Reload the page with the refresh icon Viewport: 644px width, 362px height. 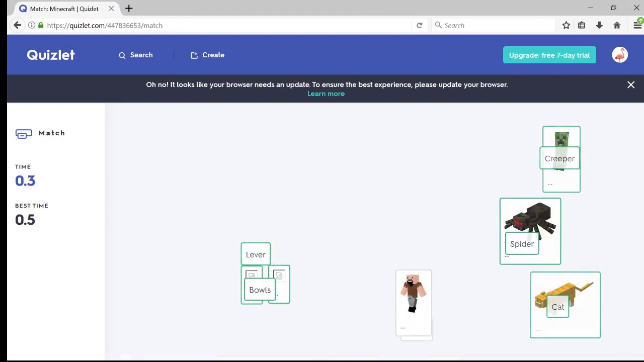coord(419,25)
